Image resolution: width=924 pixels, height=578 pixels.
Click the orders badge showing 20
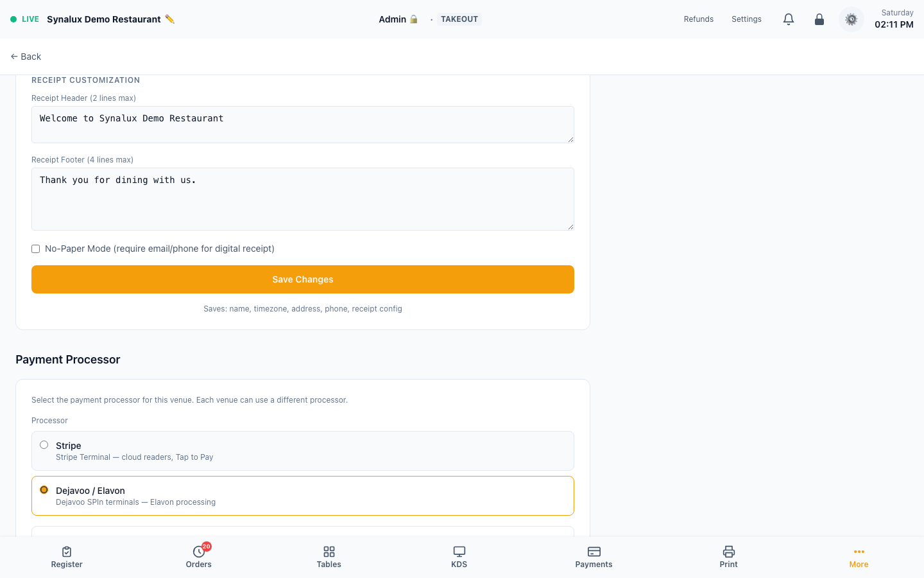click(206, 547)
